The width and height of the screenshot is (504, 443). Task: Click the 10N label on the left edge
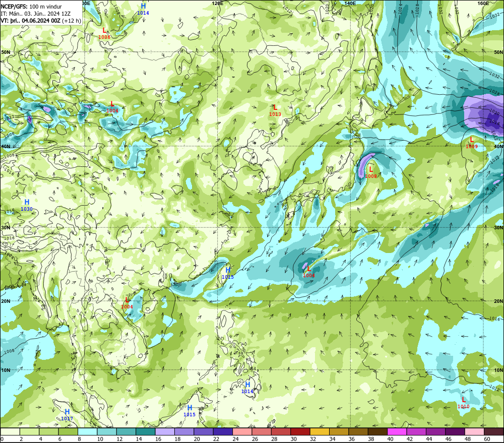[6, 370]
